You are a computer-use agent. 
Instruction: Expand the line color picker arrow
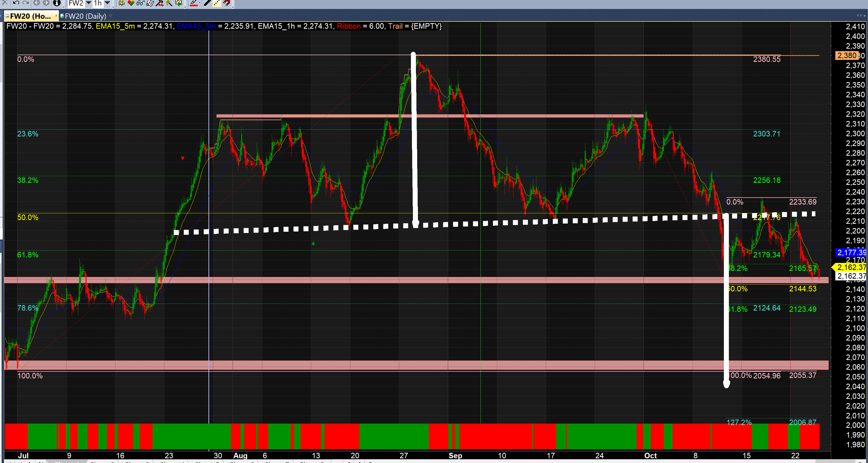coord(200,3)
